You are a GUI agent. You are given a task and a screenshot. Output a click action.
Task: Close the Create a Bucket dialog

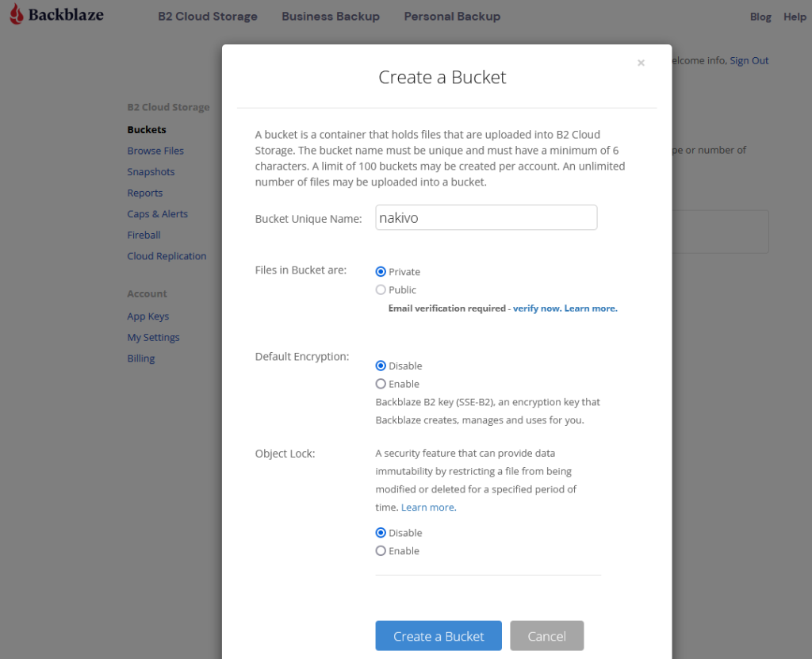pyautogui.click(x=641, y=63)
